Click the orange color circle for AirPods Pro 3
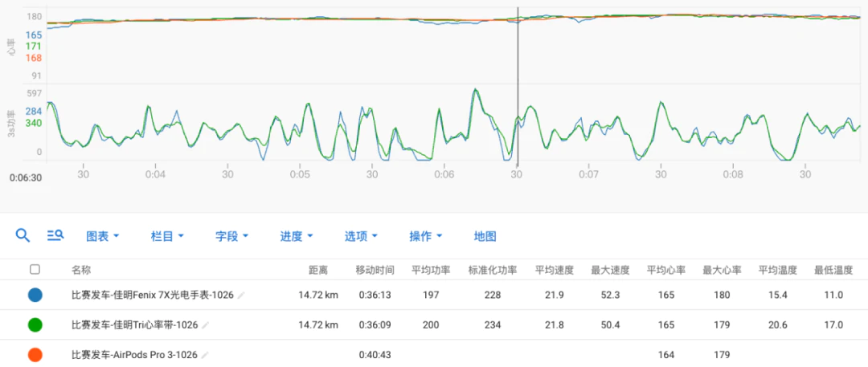868x367 pixels. (x=35, y=354)
